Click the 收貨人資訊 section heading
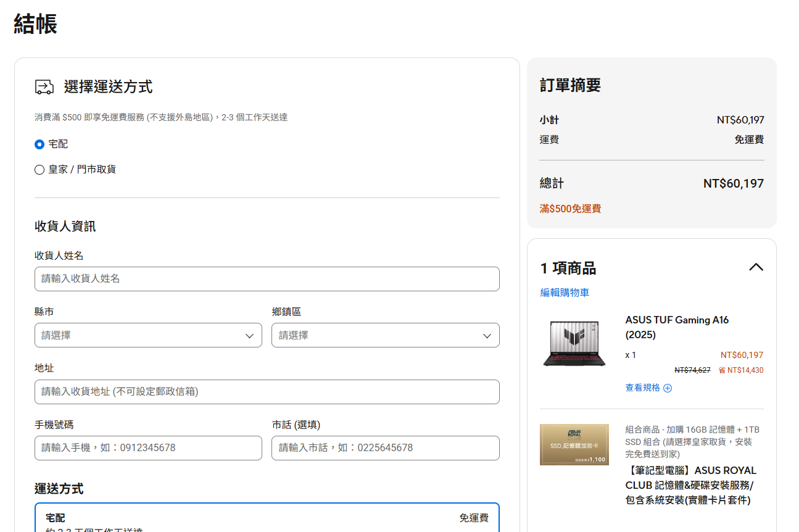This screenshot has width=799, height=532. pyautogui.click(x=65, y=227)
